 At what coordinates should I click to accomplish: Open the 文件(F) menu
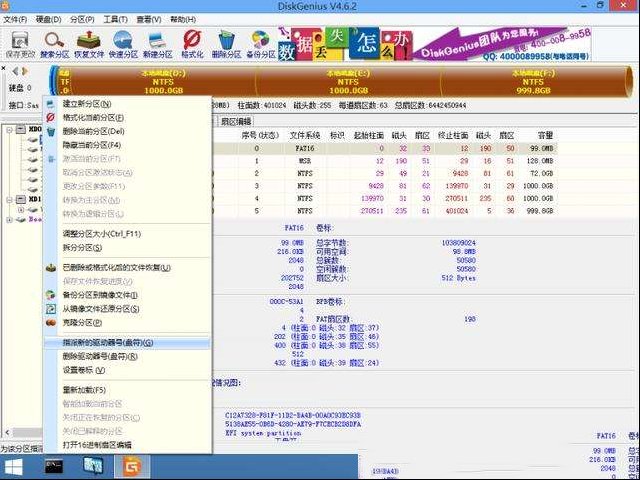coord(15,19)
